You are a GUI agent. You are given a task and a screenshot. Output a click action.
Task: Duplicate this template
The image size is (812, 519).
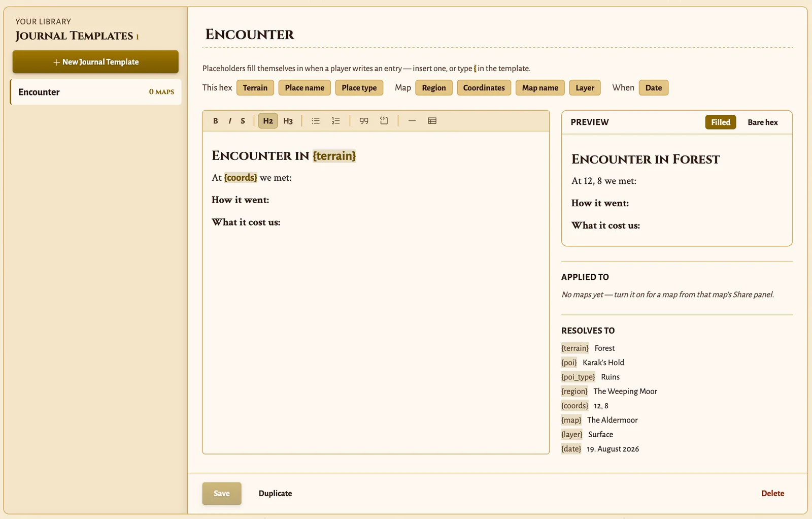[x=276, y=494]
